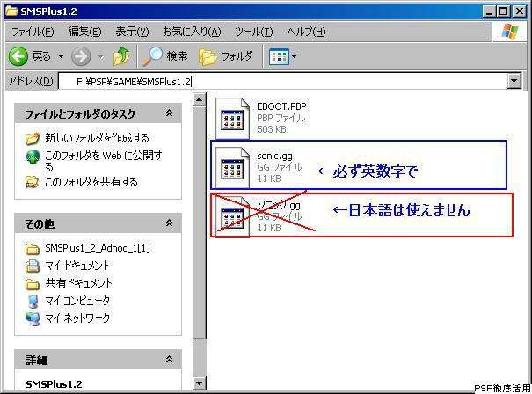Click the folder icon in title bar

pyautogui.click(x=11, y=11)
